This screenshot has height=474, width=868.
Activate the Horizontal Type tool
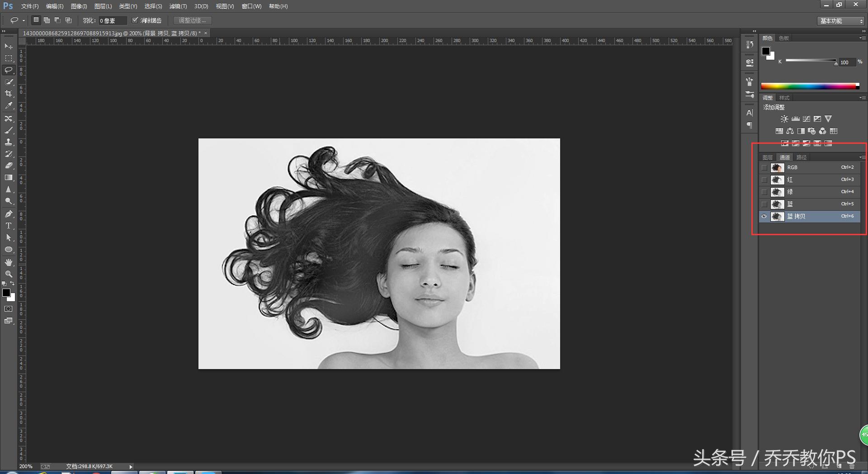pyautogui.click(x=9, y=226)
